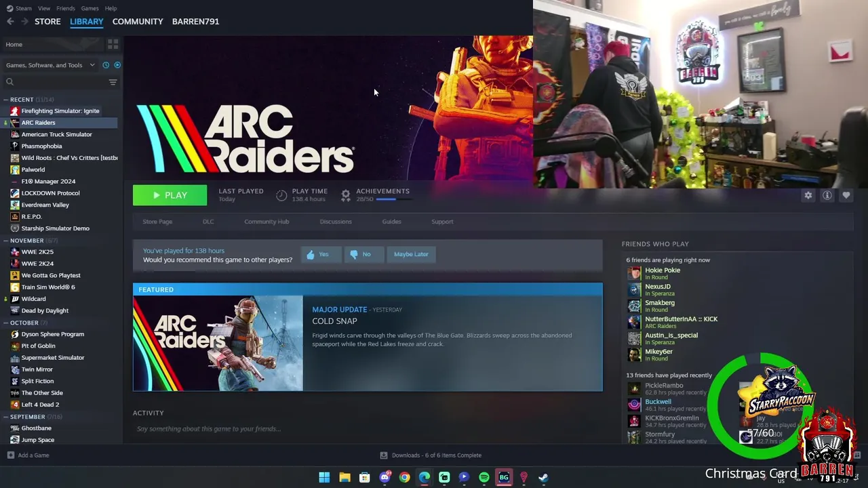Screen dimensions: 868x488
Task: Open the COLD SNAP update title
Action: point(334,321)
